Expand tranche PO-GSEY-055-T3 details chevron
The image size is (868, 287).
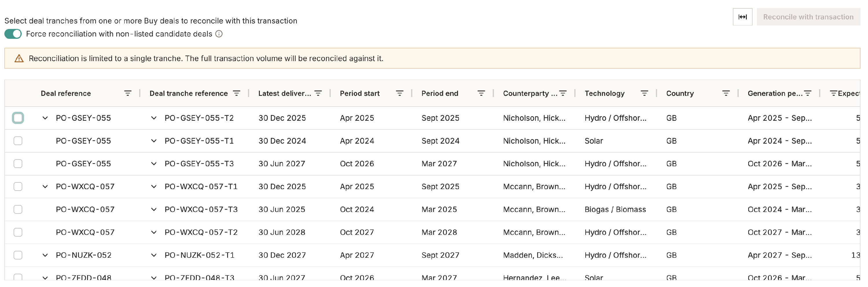pyautogui.click(x=154, y=164)
